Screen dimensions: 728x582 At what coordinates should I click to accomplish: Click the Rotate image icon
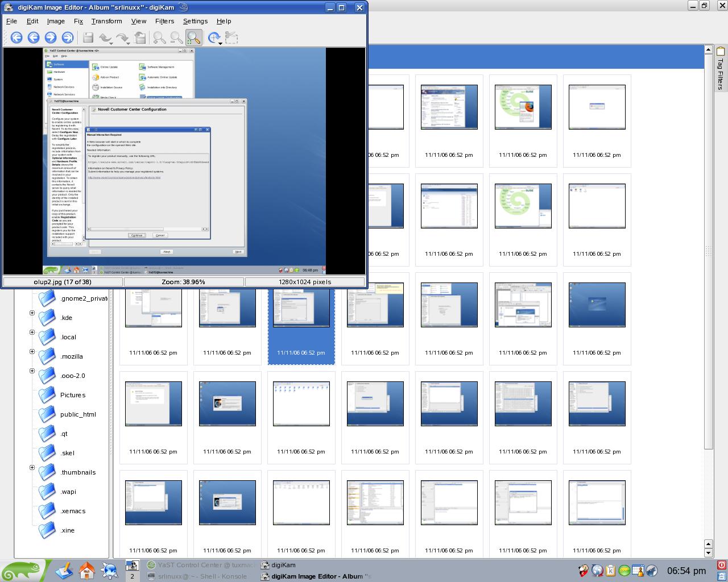213,38
